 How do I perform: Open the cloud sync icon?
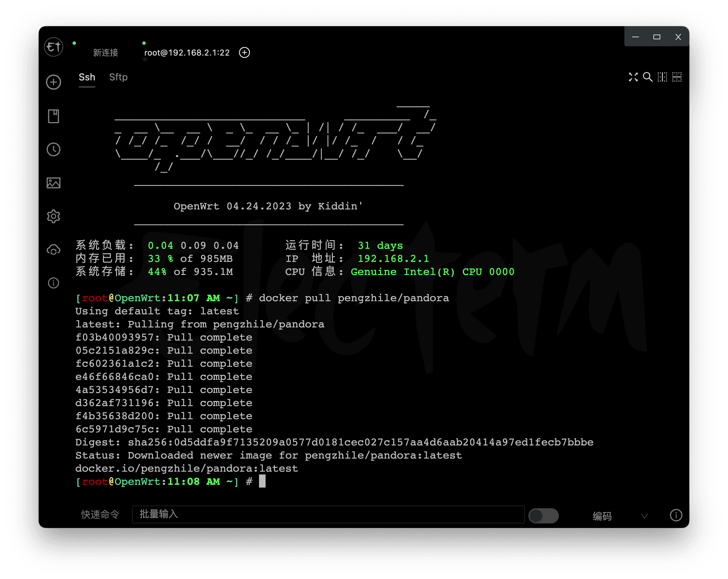(x=54, y=250)
